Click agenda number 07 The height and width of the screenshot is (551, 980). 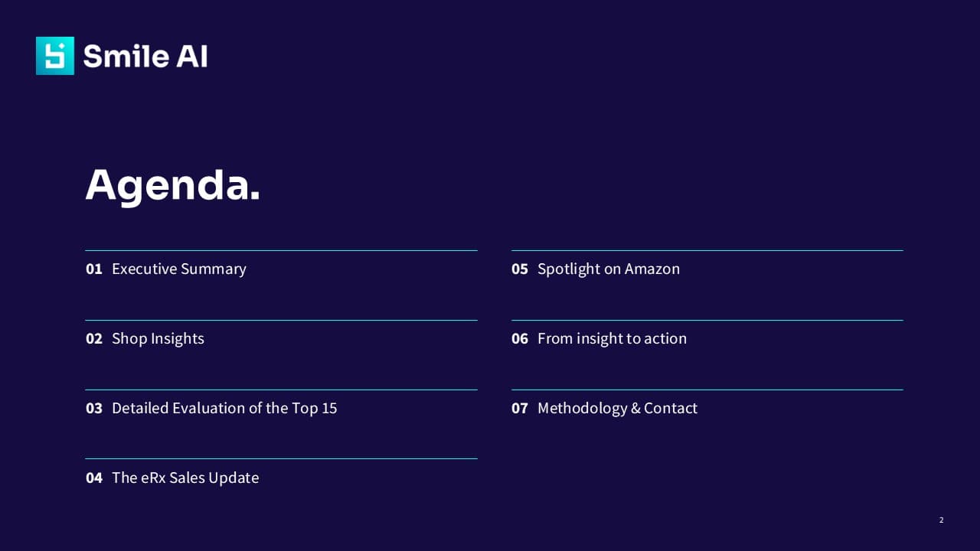[x=520, y=408]
